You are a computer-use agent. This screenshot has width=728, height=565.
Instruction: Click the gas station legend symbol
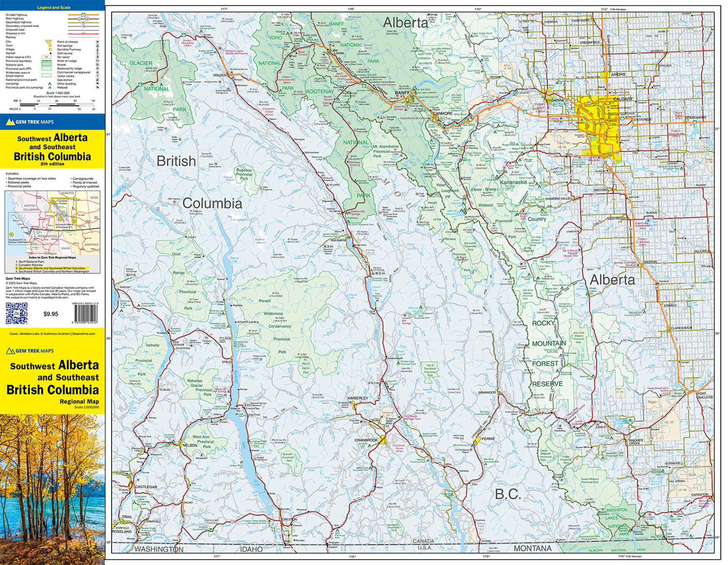click(x=97, y=80)
